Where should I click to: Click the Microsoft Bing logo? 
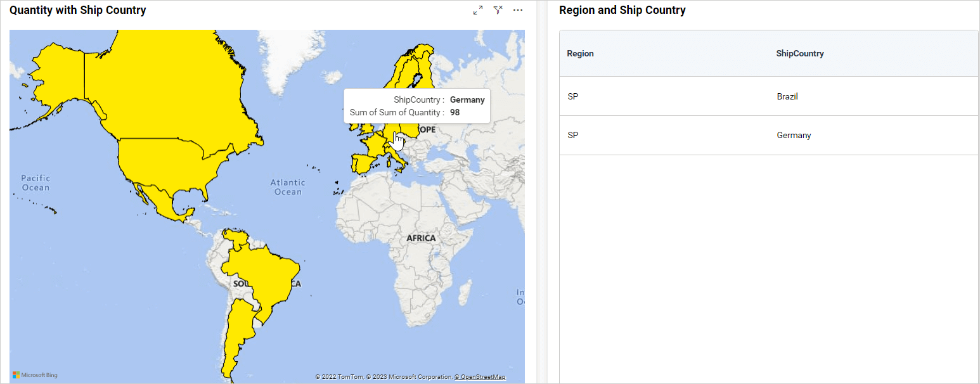(35, 375)
